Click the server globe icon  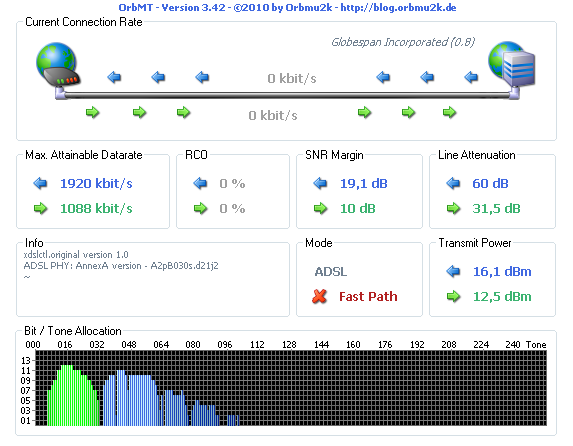point(512,64)
